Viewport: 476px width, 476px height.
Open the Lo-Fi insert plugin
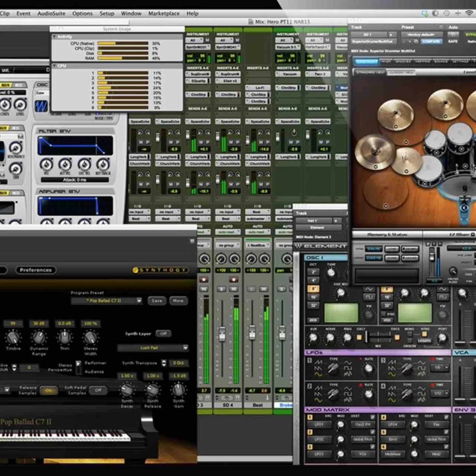pos(258,88)
